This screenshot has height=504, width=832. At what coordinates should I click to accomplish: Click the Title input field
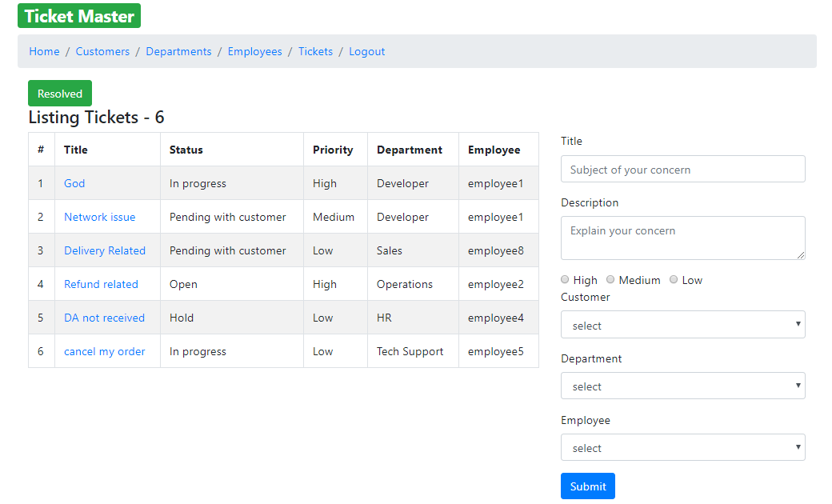(x=682, y=169)
